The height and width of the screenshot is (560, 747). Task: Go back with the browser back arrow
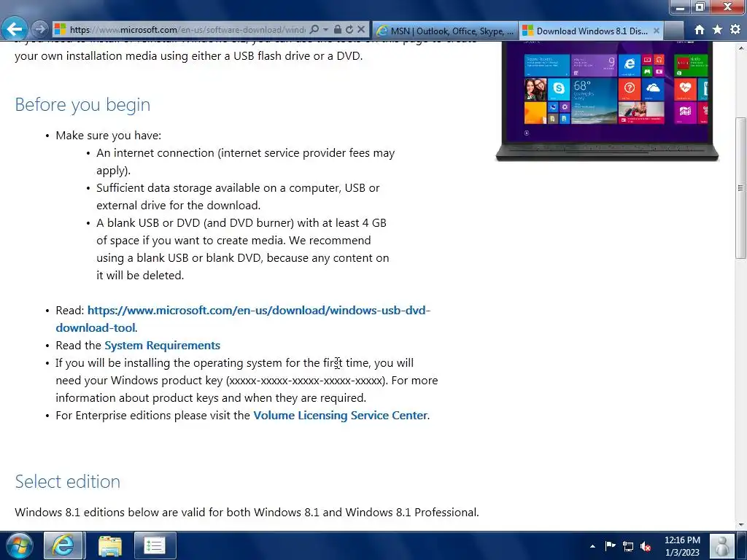(x=15, y=29)
